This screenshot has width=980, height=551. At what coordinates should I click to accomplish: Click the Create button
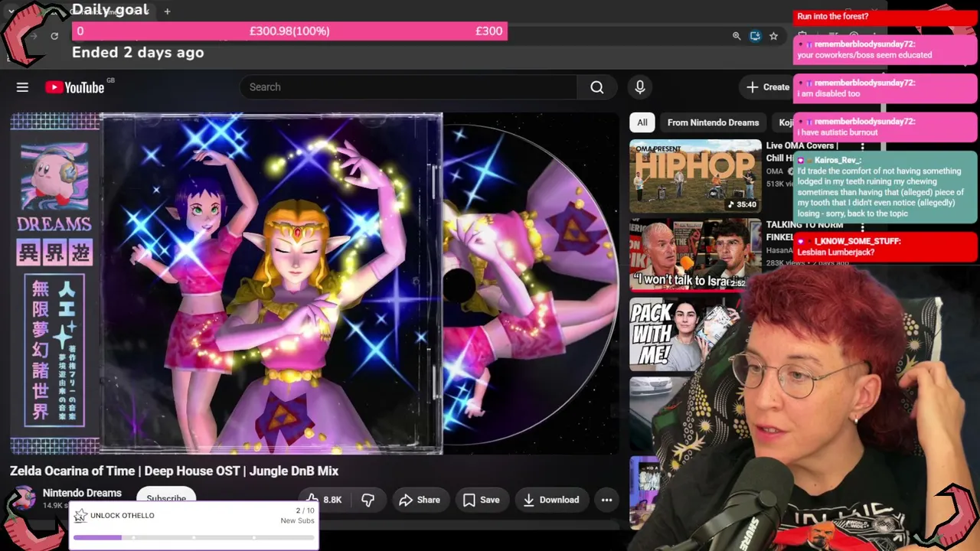767,87
